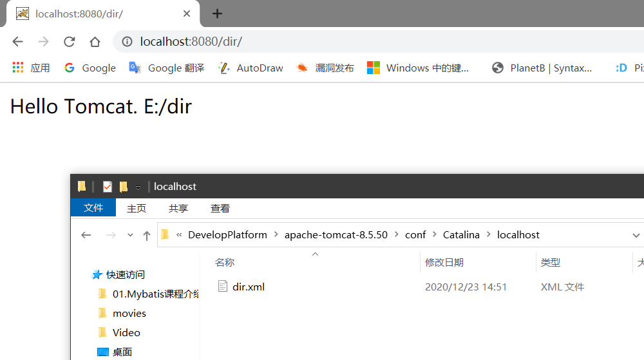Screen dimensions: 644x360
Task: Go back in Explorer navigation
Action: (x=86, y=235)
